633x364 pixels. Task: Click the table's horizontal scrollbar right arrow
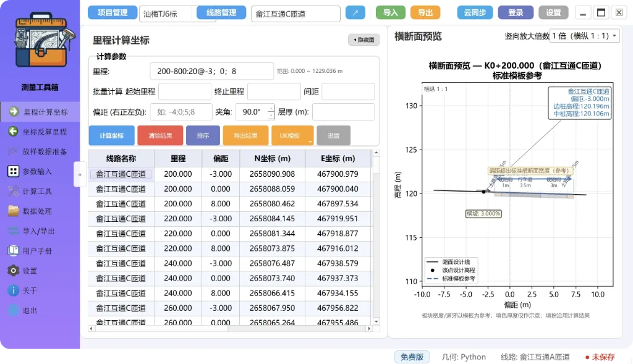[x=368, y=329]
